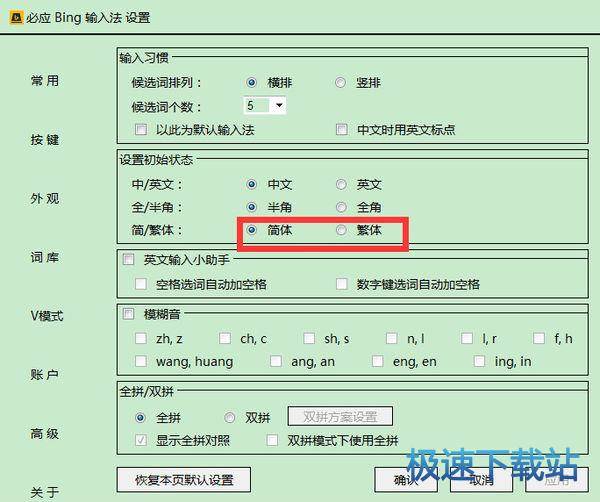
Task: Check the ch, c fuzzy option
Action: [x=225, y=339]
